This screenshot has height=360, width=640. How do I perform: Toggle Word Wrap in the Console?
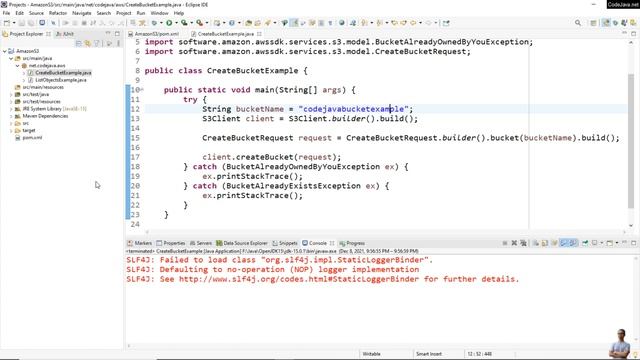pos(554,243)
